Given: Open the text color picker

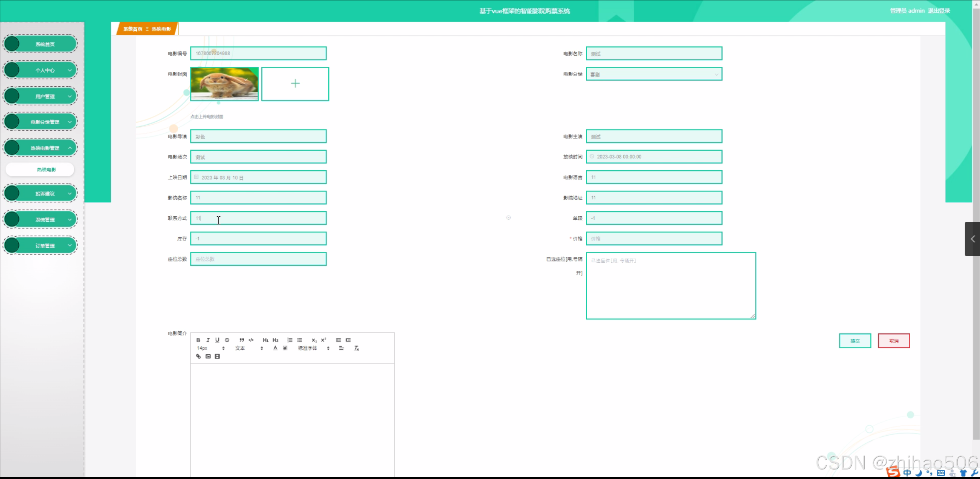Looking at the screenshot, I should (x=275, y=348).
